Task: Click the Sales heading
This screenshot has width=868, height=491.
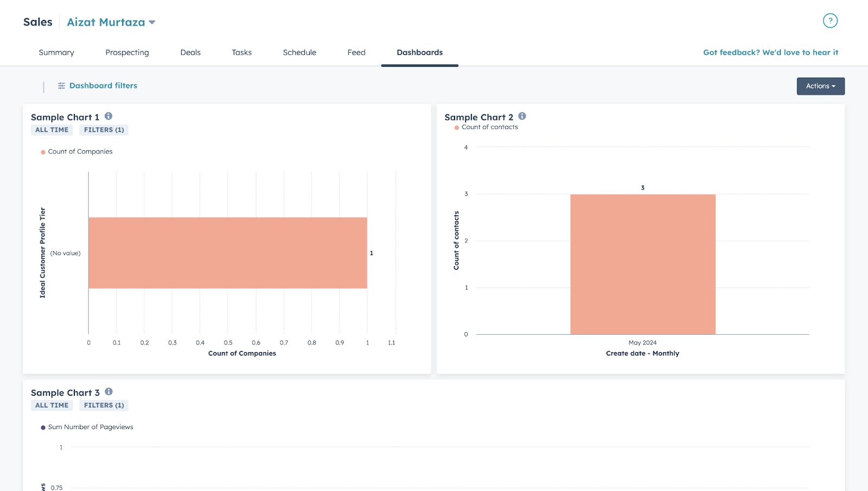Action: pyautogui.click(x=38, y=22)
